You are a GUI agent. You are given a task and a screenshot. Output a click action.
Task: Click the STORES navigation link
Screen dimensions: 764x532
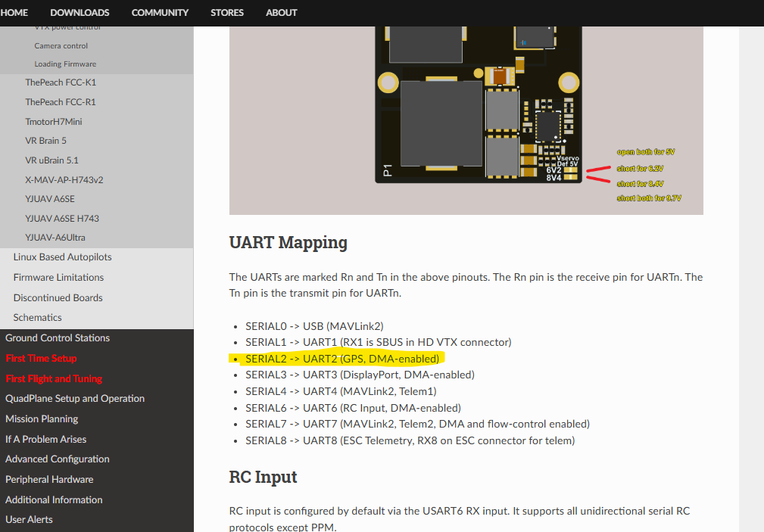(227, 13)
